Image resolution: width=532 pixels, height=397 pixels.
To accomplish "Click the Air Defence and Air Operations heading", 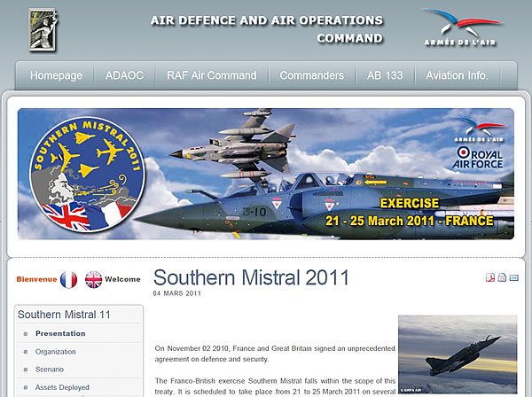I will (x=267, y=29).
